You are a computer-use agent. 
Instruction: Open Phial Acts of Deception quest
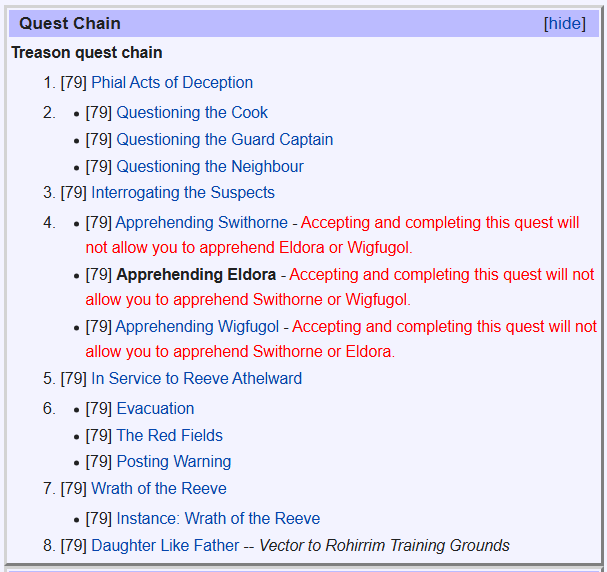pos(172,82)
